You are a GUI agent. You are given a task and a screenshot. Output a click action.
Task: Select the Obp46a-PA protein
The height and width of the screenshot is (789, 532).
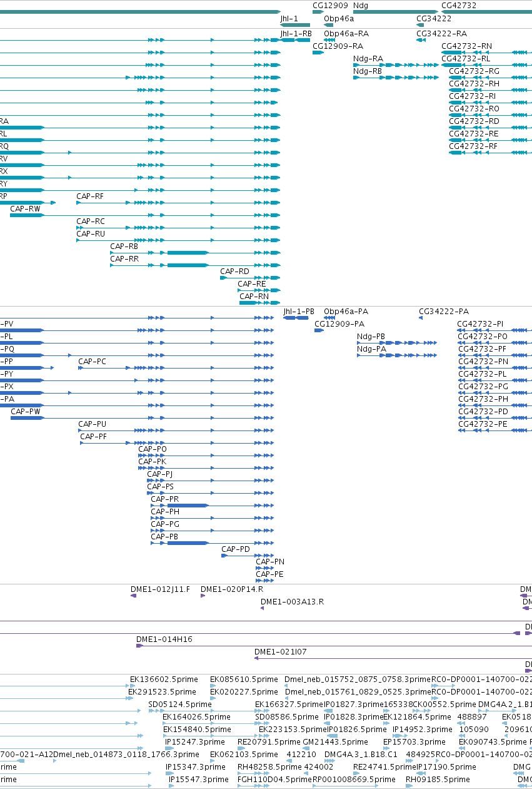(x=329, y=318)
